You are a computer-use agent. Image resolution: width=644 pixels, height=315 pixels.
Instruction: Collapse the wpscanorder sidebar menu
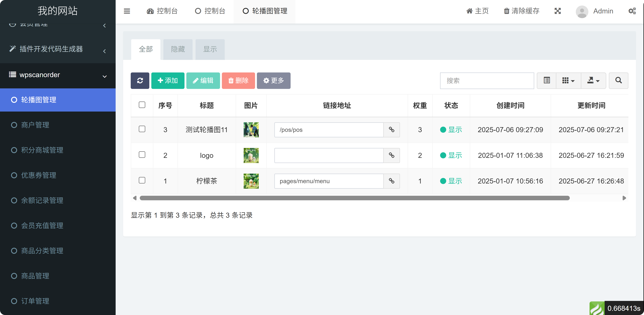[x=58, y=75]
